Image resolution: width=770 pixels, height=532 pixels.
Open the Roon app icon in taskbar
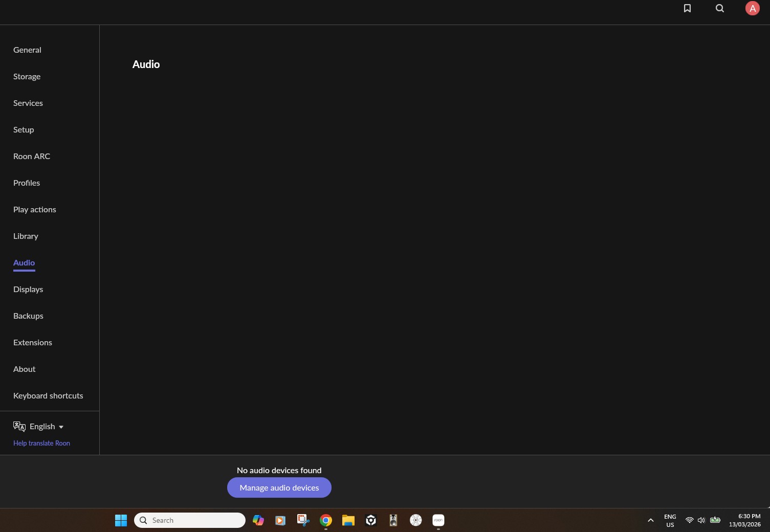tap(438, 520)
